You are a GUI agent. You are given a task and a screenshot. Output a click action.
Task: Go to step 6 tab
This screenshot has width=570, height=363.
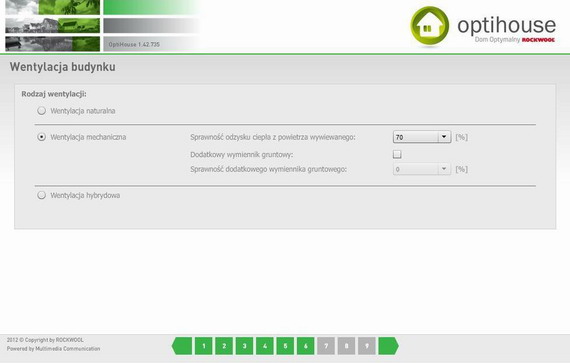pos(305,346)
